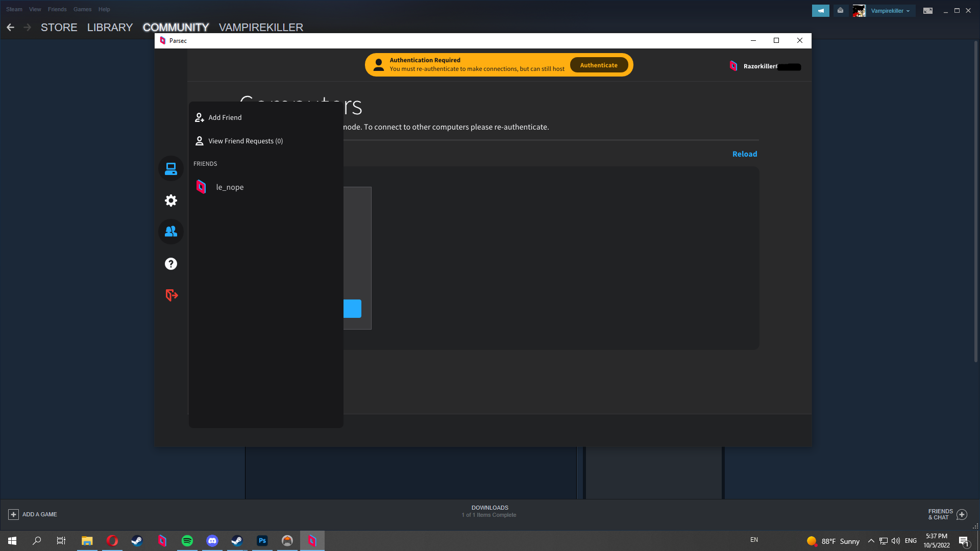The width and height of the screenshot is (980, 551).
Task: Open Spotify from the Windows taskbar
Action: click(x=187, y=541)
